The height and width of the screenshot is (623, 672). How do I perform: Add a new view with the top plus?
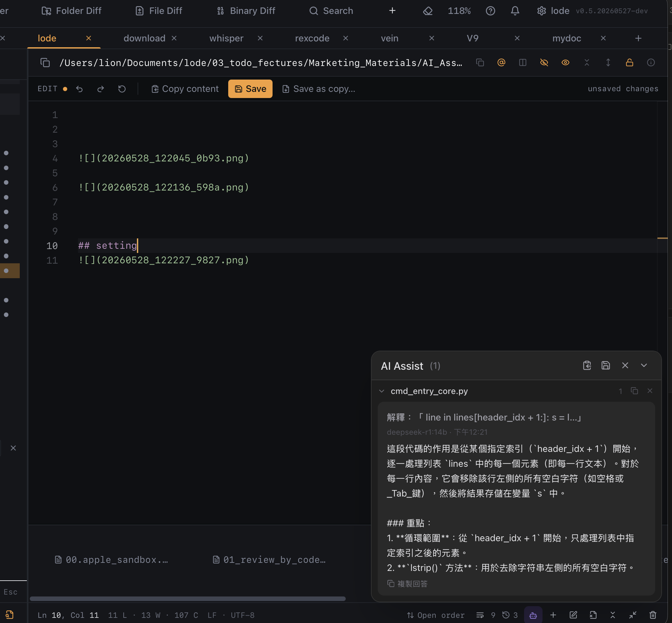392,11
